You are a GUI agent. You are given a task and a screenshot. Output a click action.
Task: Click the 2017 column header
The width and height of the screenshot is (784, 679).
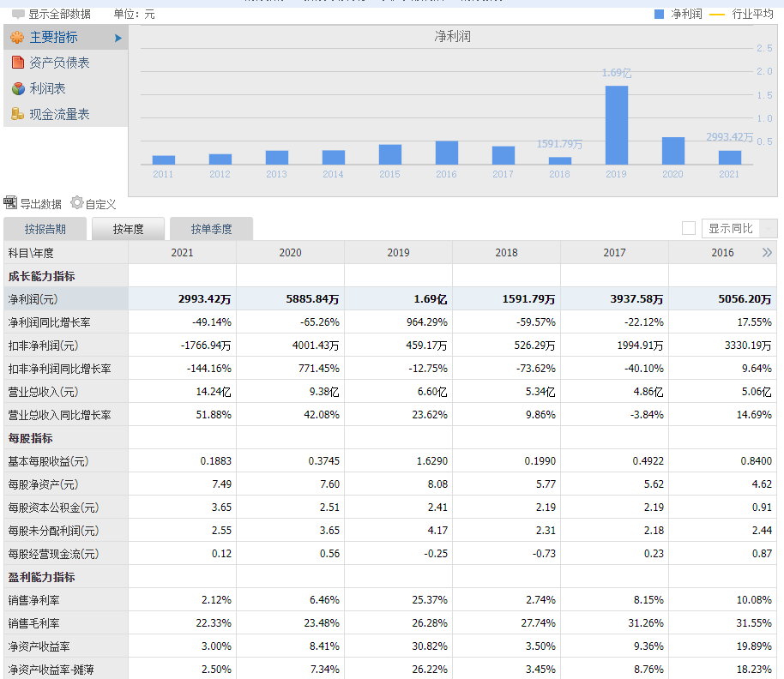coord(614,253)
